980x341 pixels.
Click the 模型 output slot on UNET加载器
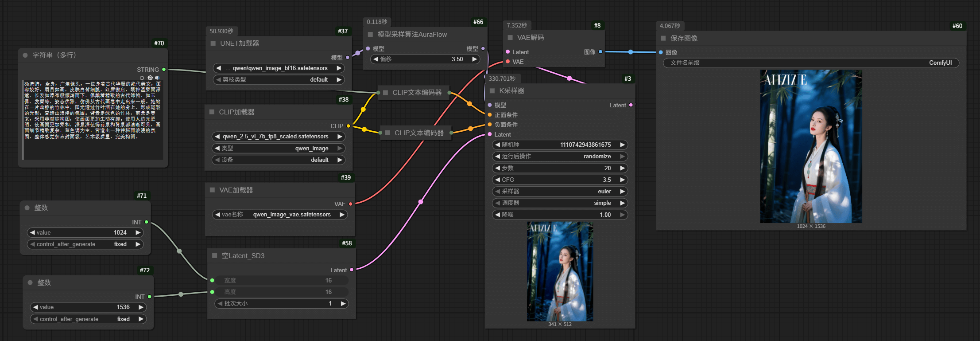click(347, 58)
